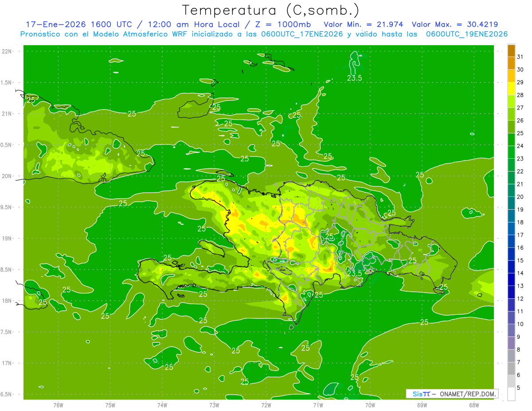Click the legend value 10
The image size is (532, 411).
520,324
